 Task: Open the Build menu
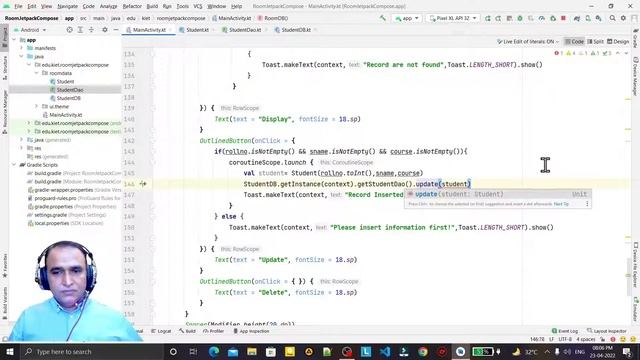(152, 6)
